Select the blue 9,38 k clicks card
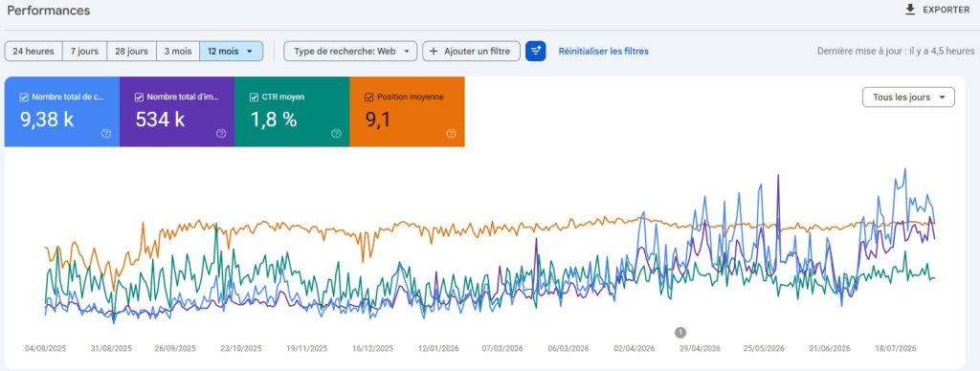This screenshot has height=371, width=980. tap(62, 112)
